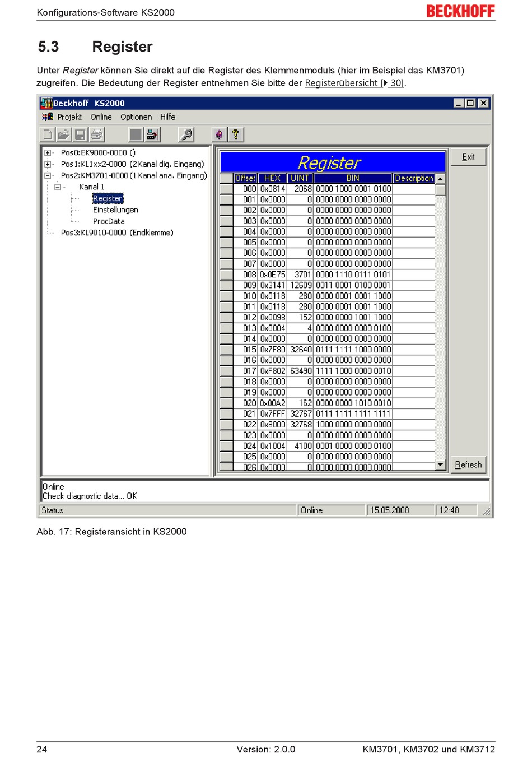
Task: Click UINT cell 2068
Action: [300, 189]
